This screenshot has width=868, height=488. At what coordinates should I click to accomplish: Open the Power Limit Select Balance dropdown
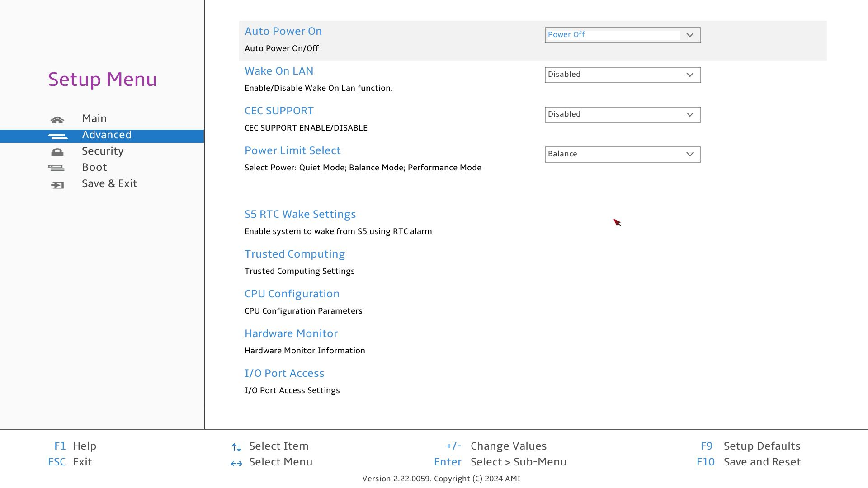(623, 155)
